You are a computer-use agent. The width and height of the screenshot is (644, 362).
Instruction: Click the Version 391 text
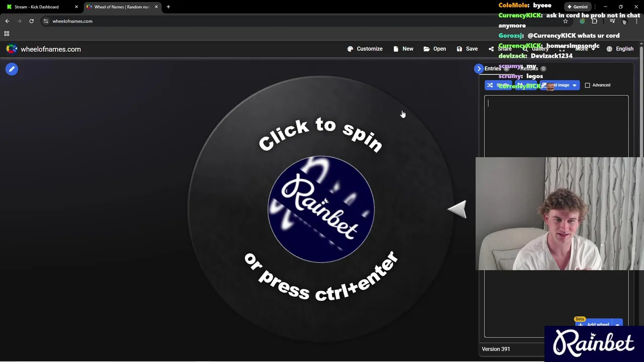click(496, 349)
